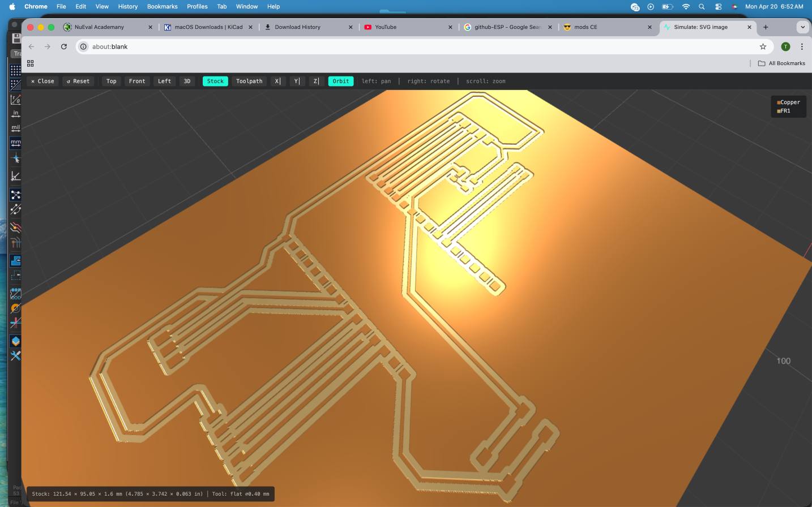This screenshot has height=507, width=812.
Task: Click the Tool: flat 0.40 mm status text
Action: tap(241, 494)
